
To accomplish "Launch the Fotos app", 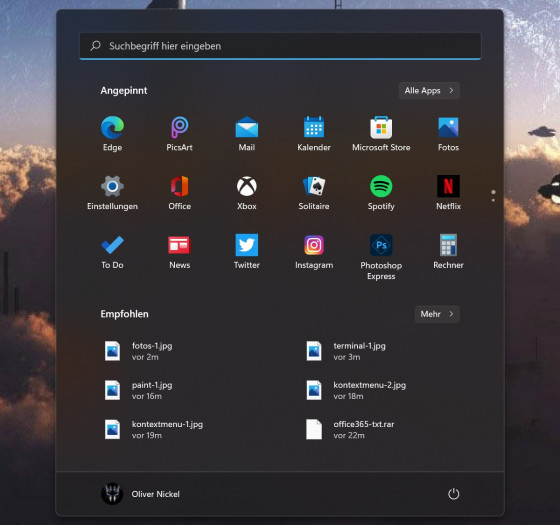I will pyautogui.click(x=448, y=134).
